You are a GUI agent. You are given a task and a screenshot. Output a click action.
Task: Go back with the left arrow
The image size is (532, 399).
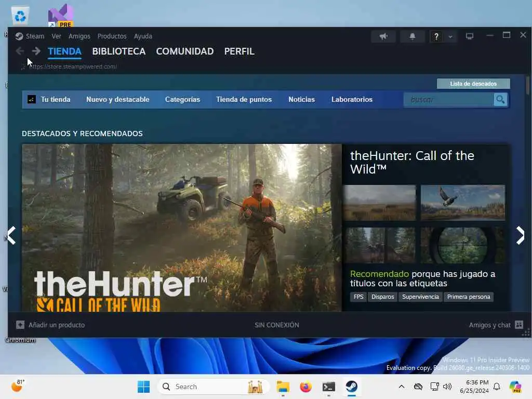click(x=20, y=51)
